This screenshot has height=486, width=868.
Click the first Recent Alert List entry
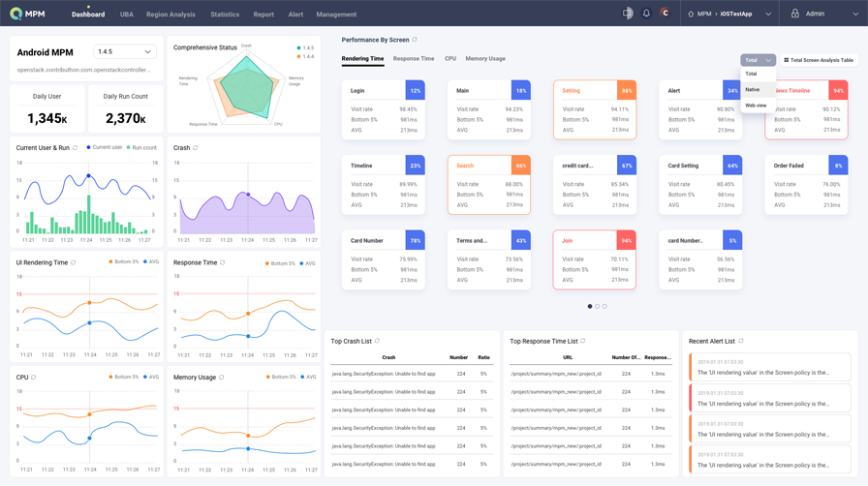point(770,367)
